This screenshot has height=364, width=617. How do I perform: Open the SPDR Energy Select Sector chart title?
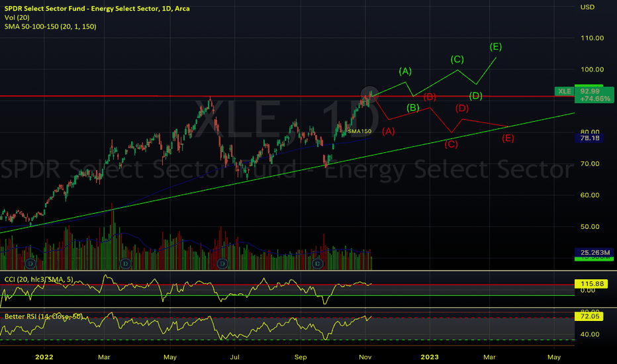click(97, 8)
